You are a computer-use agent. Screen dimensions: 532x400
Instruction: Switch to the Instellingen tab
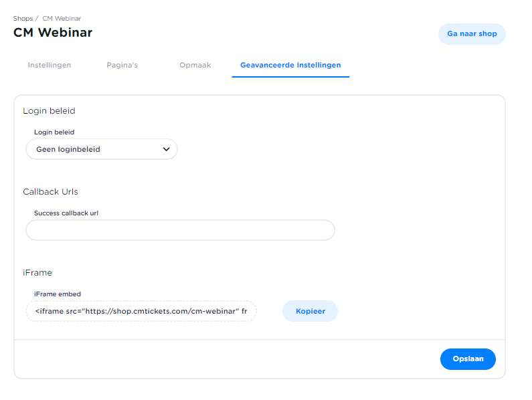(50, 65)
